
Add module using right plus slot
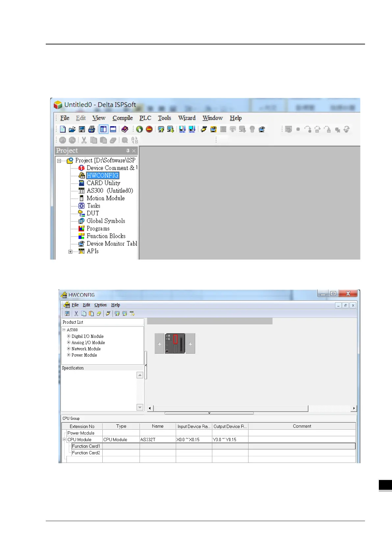pos(190,343)
